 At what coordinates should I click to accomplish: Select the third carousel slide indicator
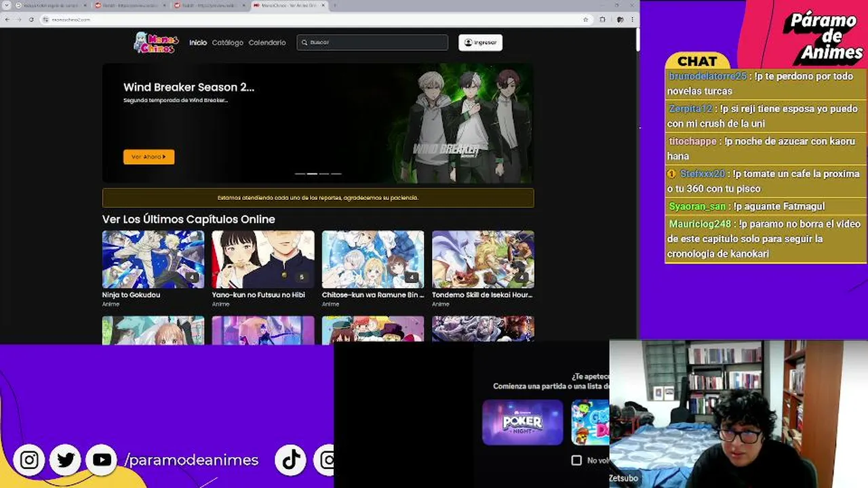pos(324,174)
